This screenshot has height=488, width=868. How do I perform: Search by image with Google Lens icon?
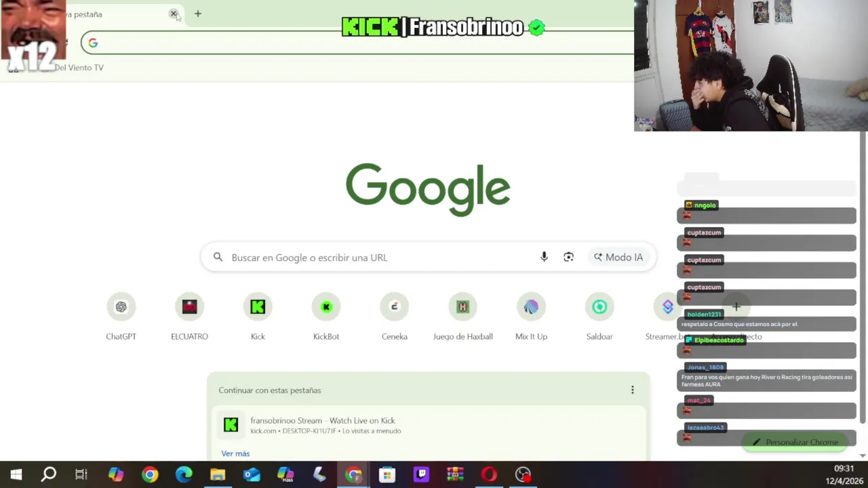[568, 257]
